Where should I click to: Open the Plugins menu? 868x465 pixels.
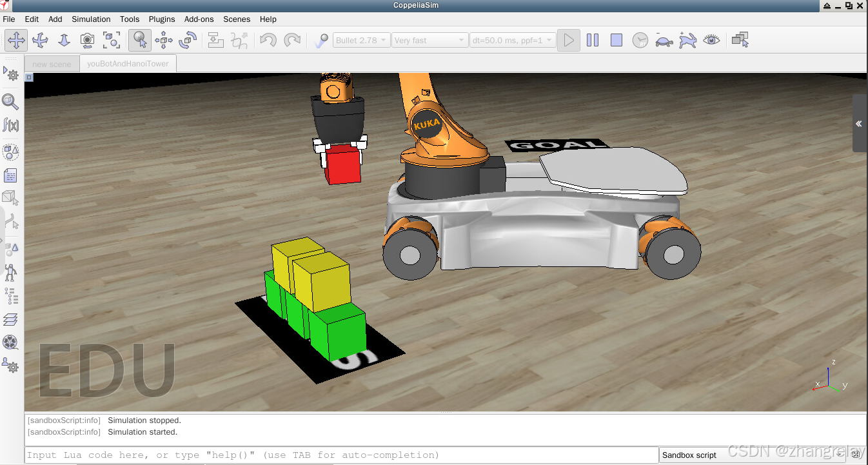pos(162,19)
